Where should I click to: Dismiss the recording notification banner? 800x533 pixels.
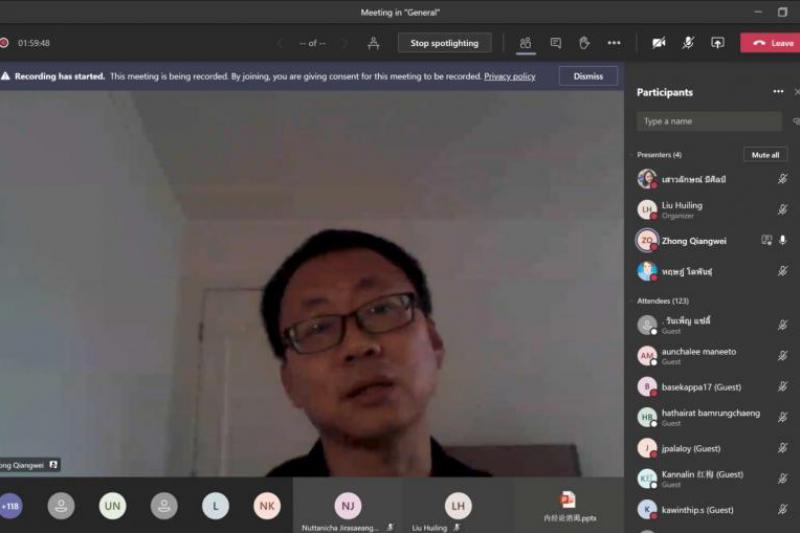click(588, 76)
